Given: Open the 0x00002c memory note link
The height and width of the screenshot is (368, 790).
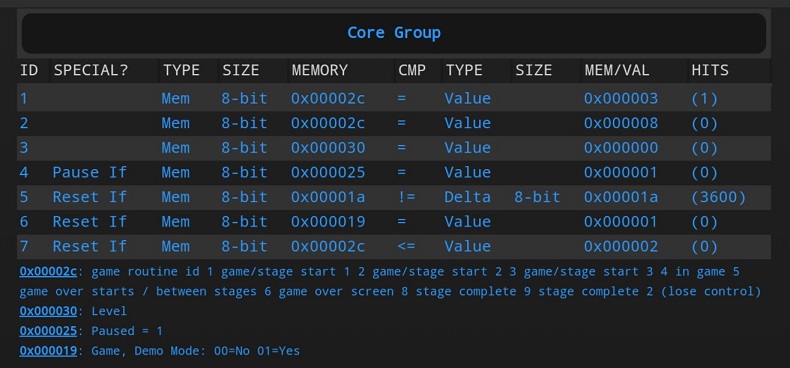Looking at the screenshot, I should click(x=48, y=272).
